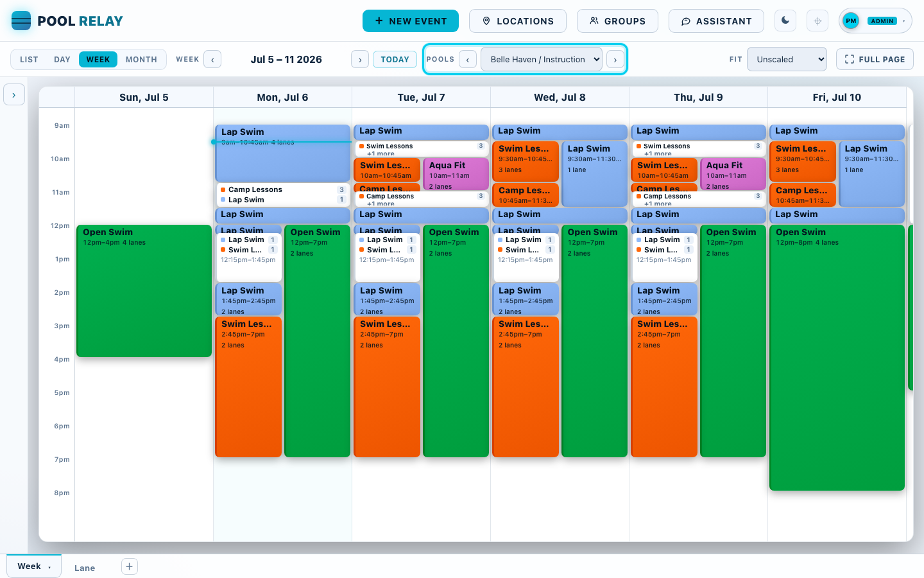Open Friday's Open Swim 12pm–8pm event
The height and width of the screenshot is (578, 924).
[837, 358]
